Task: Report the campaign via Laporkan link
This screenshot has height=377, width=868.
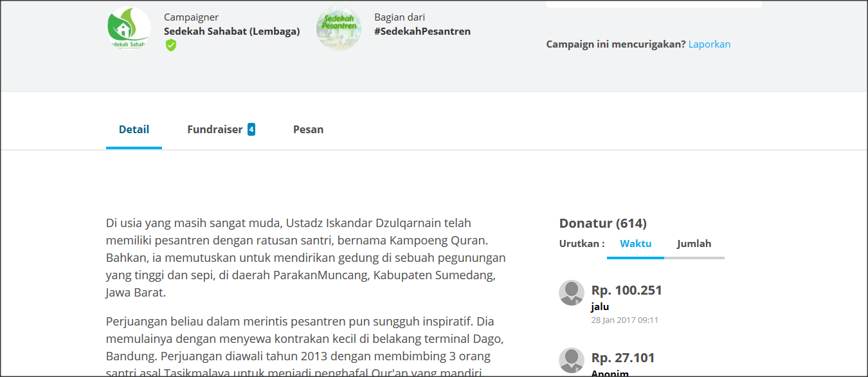Action: [x=709, y=44]
